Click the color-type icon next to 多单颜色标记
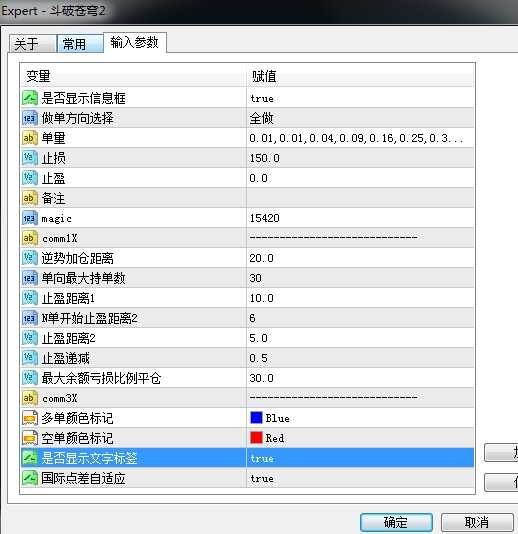This screenshot has height=534, width=518. (x=30, y=418)
